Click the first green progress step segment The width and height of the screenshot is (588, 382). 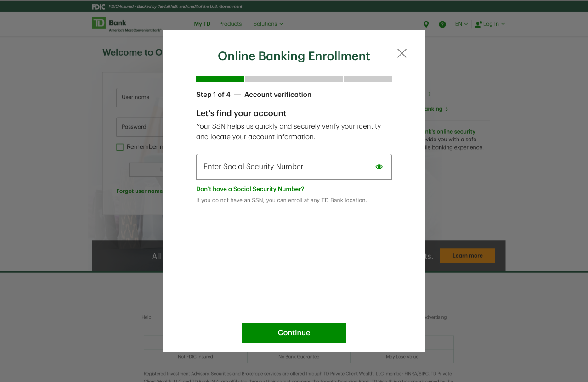[x=220, y=79]
